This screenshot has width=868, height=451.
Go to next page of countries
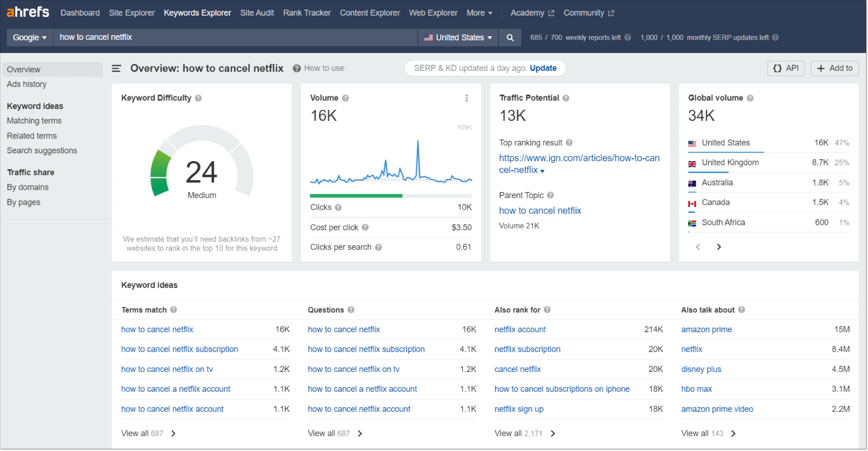tap(719, 247)
